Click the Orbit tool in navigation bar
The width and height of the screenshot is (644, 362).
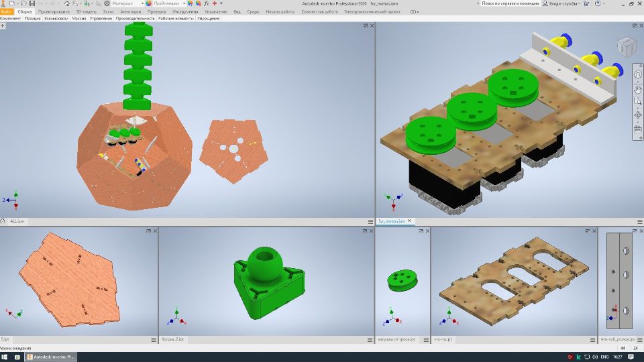click(637, 115)
